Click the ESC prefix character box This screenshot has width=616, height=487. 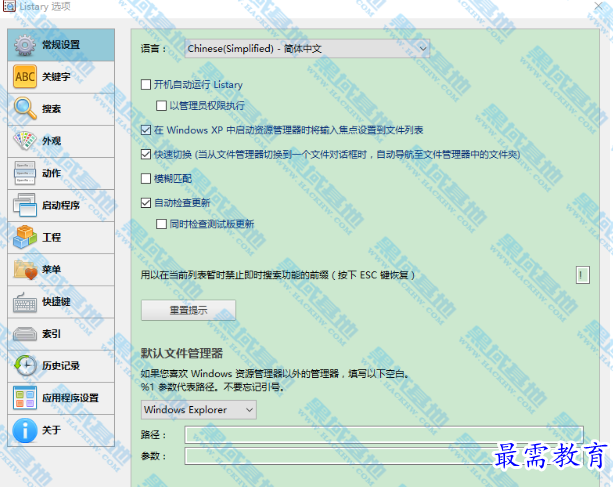(x=583, y=275)
